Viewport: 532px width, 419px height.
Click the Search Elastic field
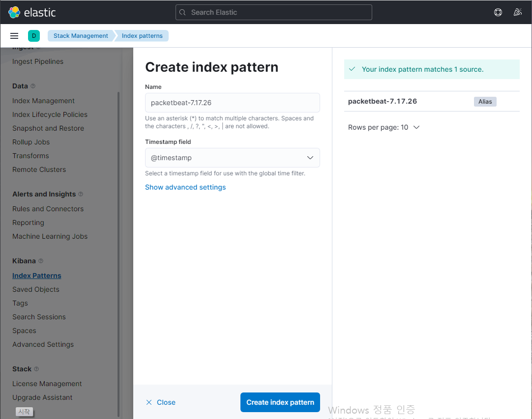(273, 12)
